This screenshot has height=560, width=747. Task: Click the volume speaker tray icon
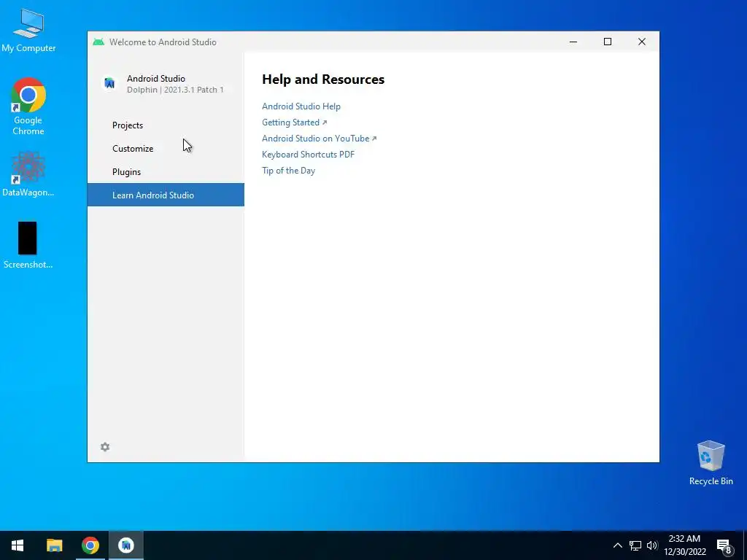click(652, 545)
